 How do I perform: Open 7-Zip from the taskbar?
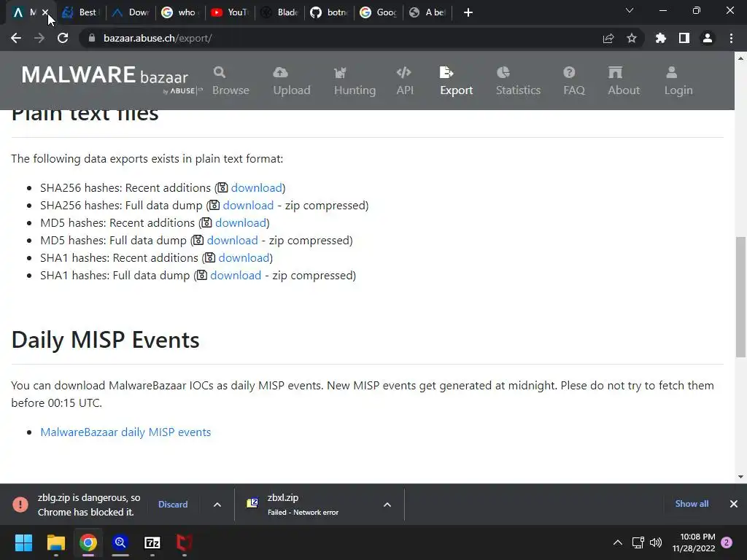tap(152, 542)
